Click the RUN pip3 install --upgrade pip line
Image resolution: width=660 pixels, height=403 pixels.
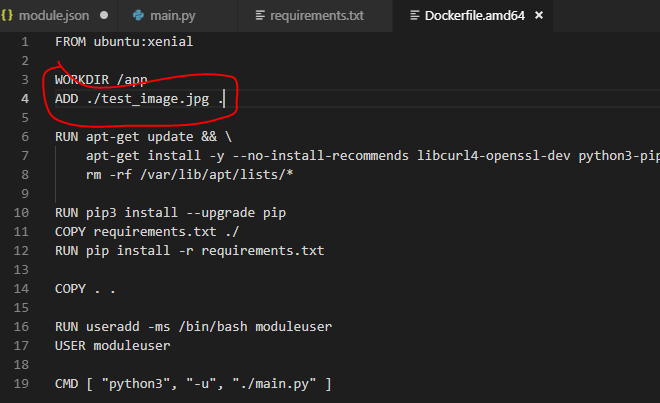172,213
